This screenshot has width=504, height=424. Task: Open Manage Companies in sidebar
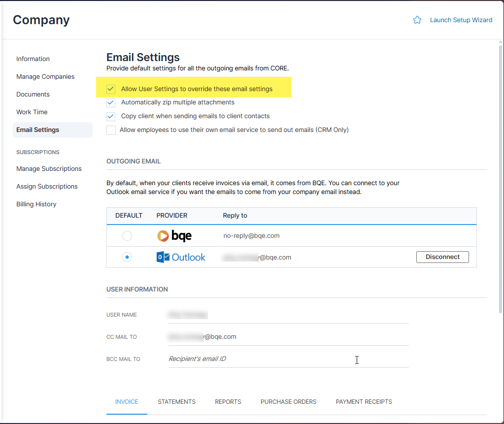[x=45, y=76]
